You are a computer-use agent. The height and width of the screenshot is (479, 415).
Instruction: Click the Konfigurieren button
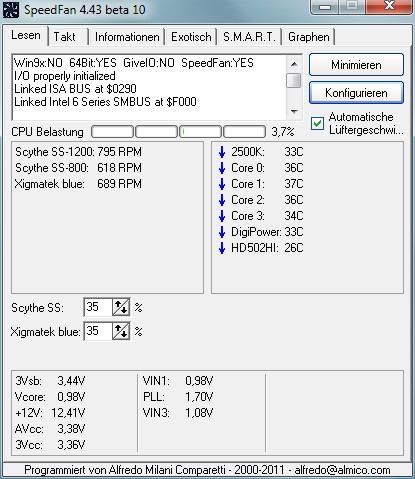[356, 93]
